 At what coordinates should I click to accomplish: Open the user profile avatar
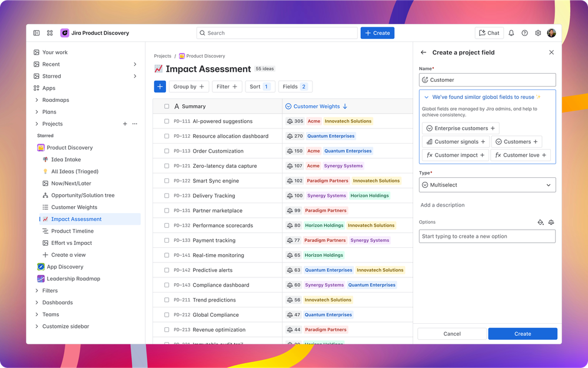point(552,33)
